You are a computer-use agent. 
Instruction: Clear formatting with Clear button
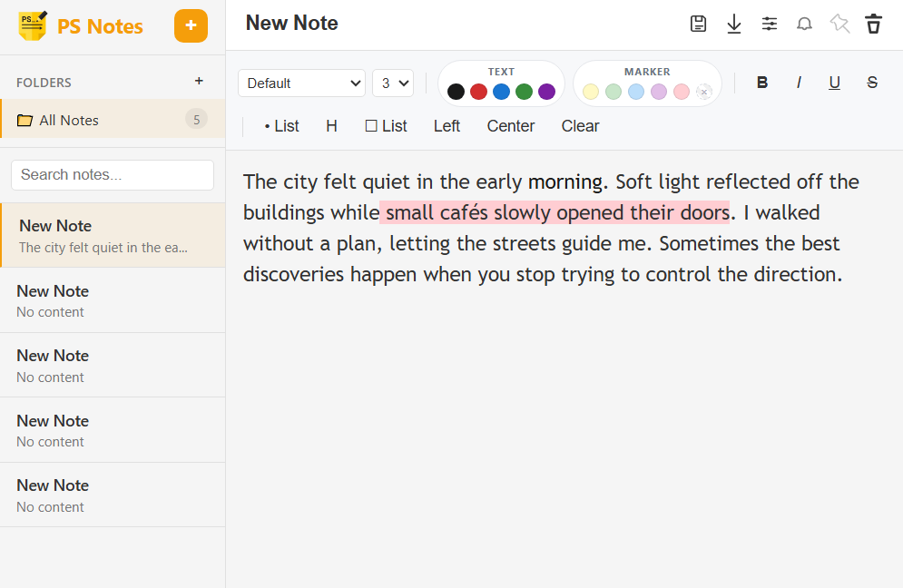581,126
